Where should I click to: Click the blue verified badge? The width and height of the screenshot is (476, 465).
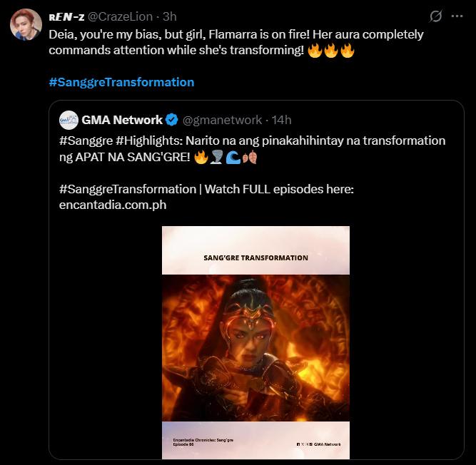point(172,120)
